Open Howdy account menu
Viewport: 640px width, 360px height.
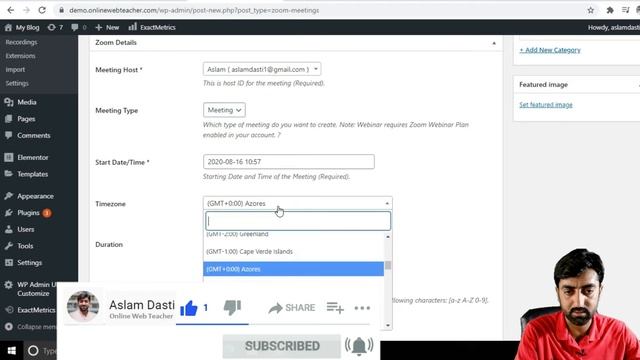[613, 27]
